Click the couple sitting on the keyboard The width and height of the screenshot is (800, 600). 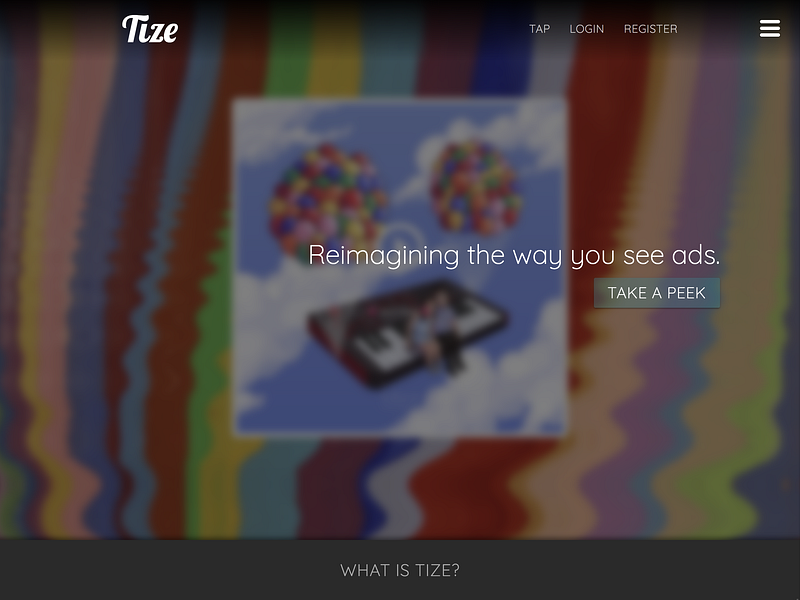pos(438,332)
